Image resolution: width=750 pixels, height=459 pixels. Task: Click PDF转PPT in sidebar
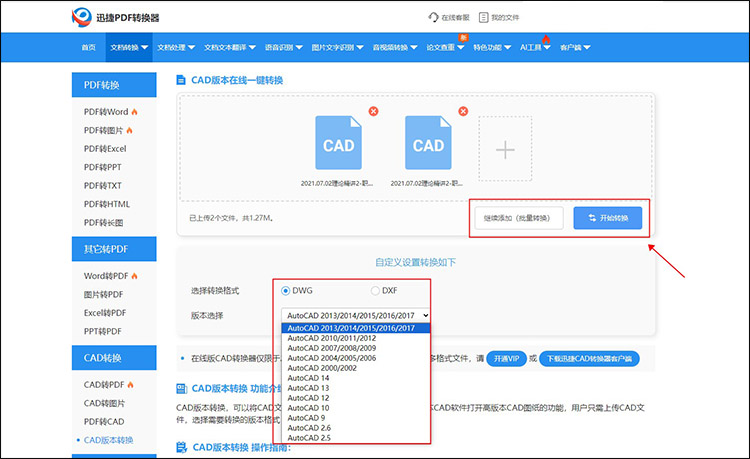[x=102, y=167]
